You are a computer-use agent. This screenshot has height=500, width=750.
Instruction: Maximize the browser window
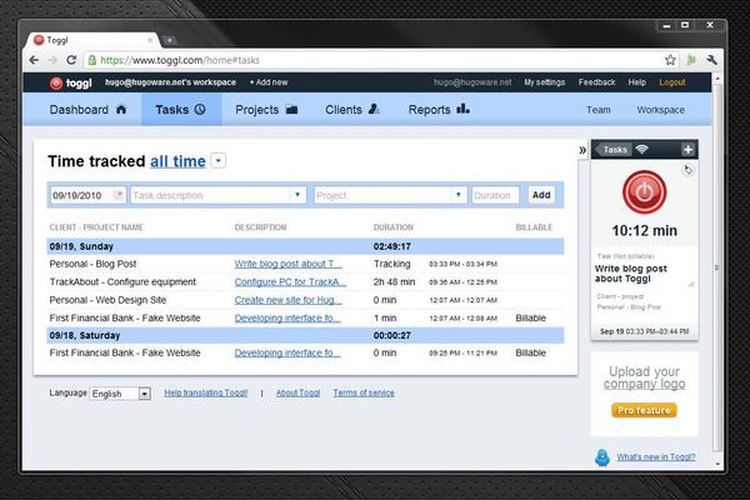[x=685, y=25]
